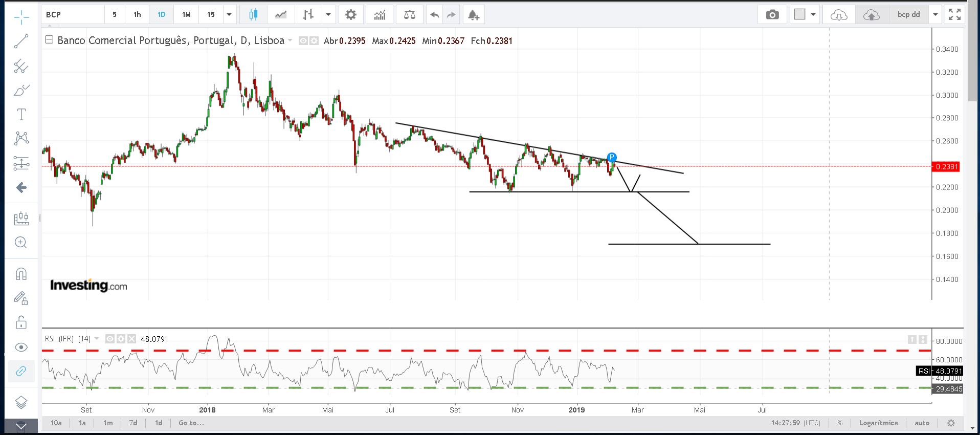Select the pitchfork drawing tool
The image size is (980, 435).
(21, 66)
